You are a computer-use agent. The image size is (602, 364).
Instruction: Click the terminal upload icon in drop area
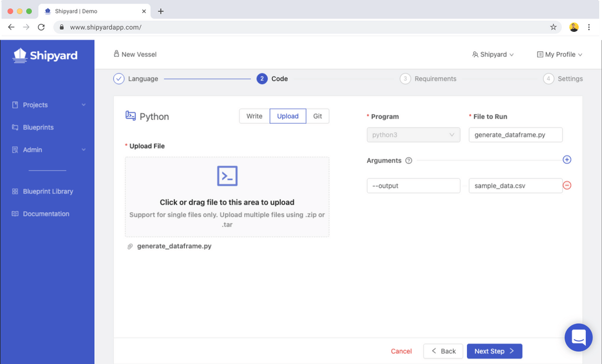pyautogui.click(x=227, y=176)
